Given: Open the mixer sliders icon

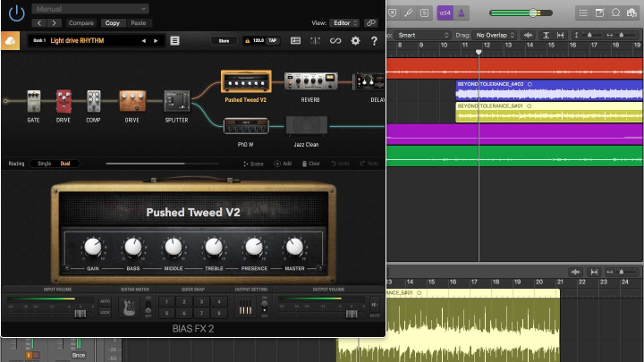Looking at the screenshot, I should click(x=316, y=40).
